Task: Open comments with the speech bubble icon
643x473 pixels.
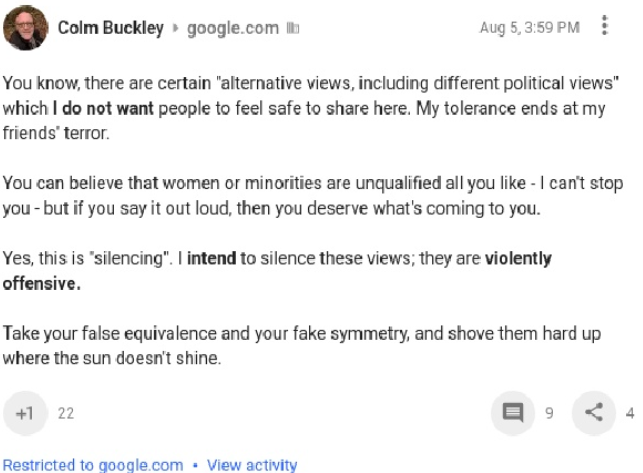Action: click(x=513, y=412)
